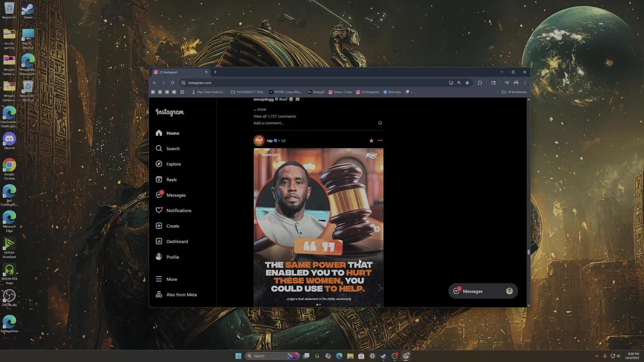Open All Bookmarks folder

point(514,92)
